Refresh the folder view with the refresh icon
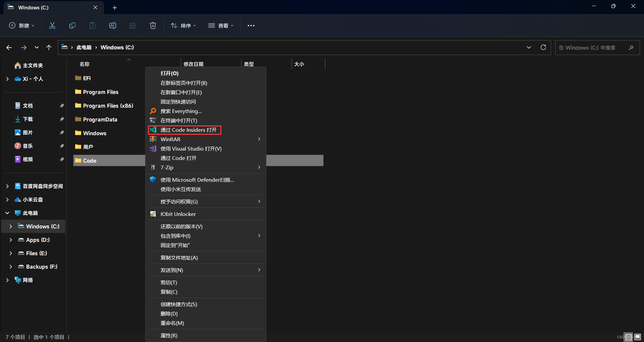Image resolution: width=644 pixels, height=342 pixels. click(x=543, y=47)
